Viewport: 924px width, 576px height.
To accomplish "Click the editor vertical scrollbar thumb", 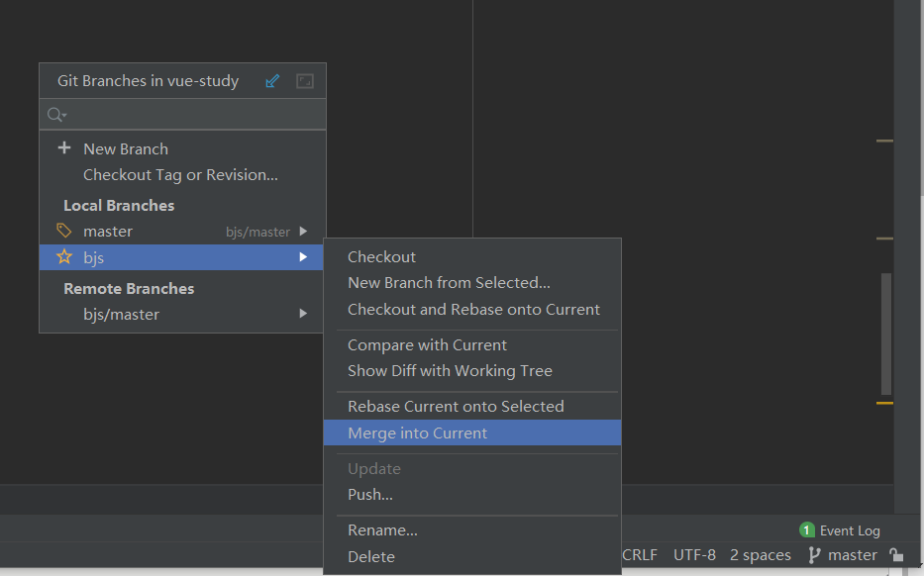I will (886, 334).
